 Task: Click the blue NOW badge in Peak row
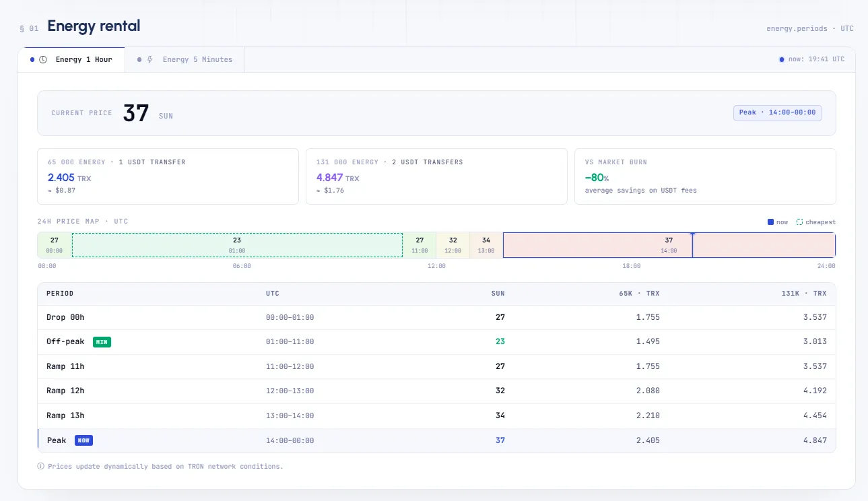84,440
